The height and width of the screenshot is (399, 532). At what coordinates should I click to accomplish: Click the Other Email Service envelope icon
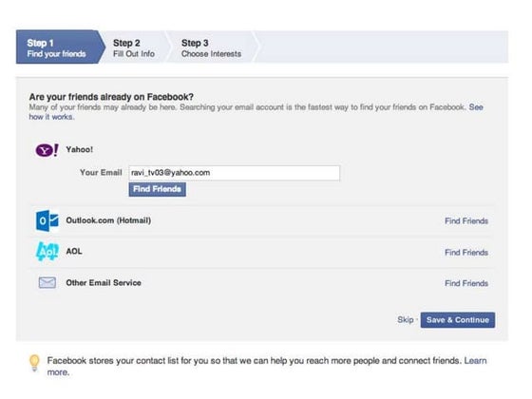pyautogui.click(x=47, y=283)
